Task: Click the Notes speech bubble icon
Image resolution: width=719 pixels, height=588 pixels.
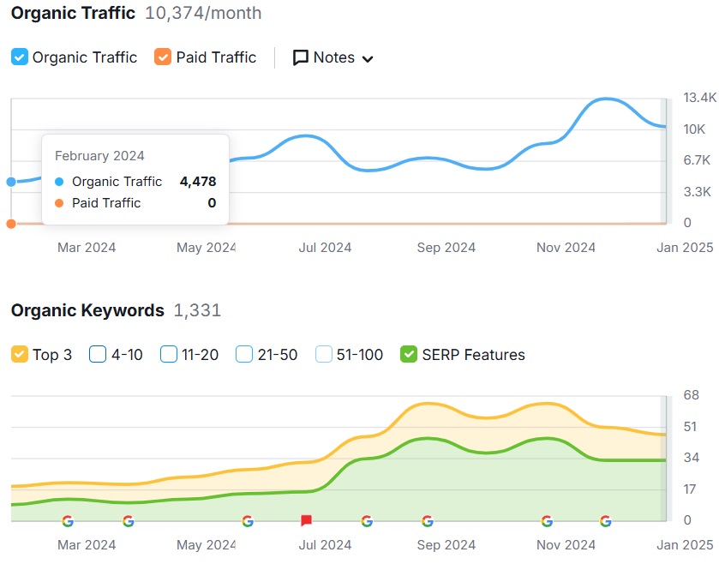Action: tap(301, 57)
